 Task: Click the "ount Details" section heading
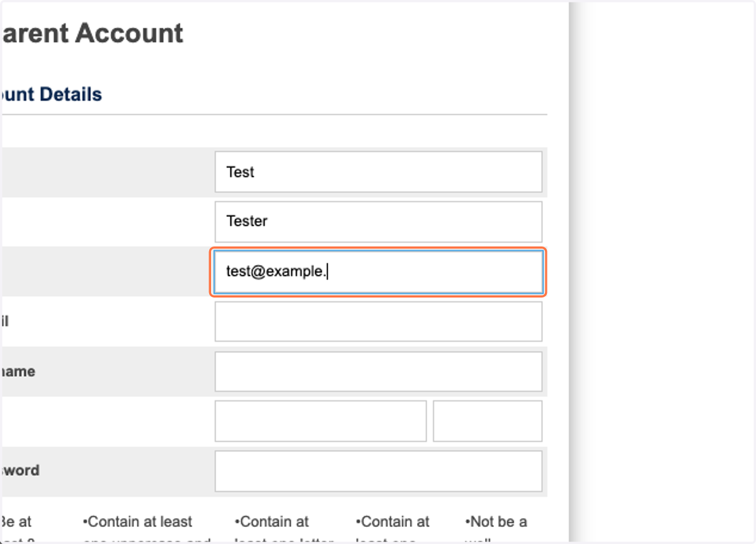(51, 95)
